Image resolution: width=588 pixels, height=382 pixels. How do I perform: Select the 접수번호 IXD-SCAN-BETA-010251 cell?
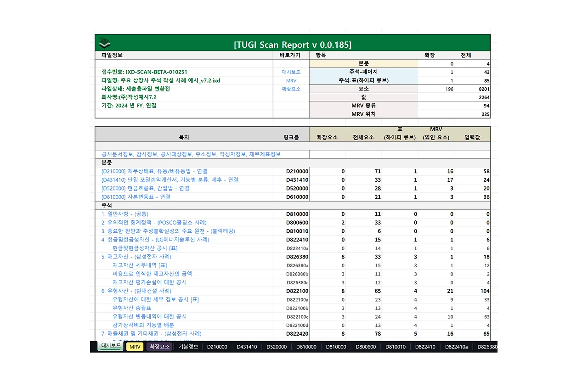[x=144, y=72]
